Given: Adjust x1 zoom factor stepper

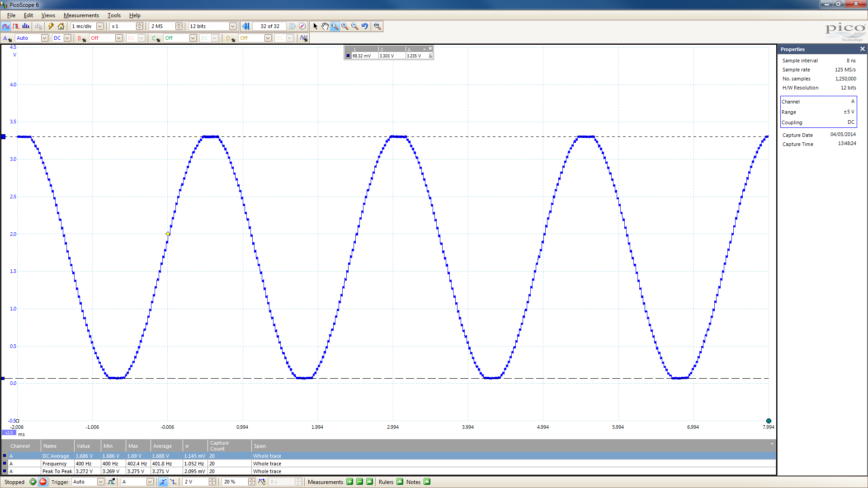Looking at the screenshot, I should pos(139,26).
